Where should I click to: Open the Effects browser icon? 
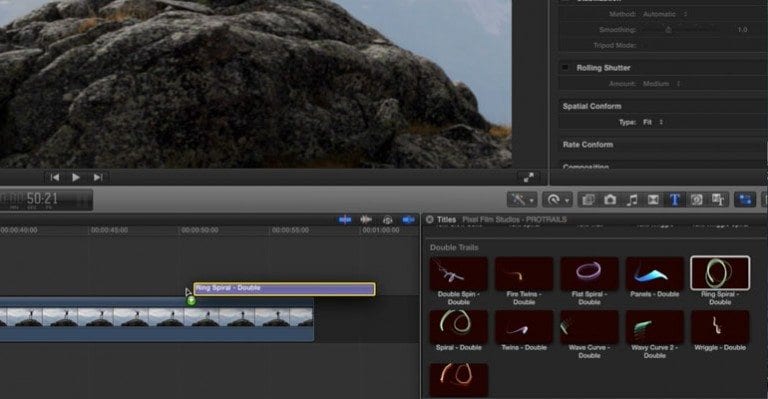point(588,199)
